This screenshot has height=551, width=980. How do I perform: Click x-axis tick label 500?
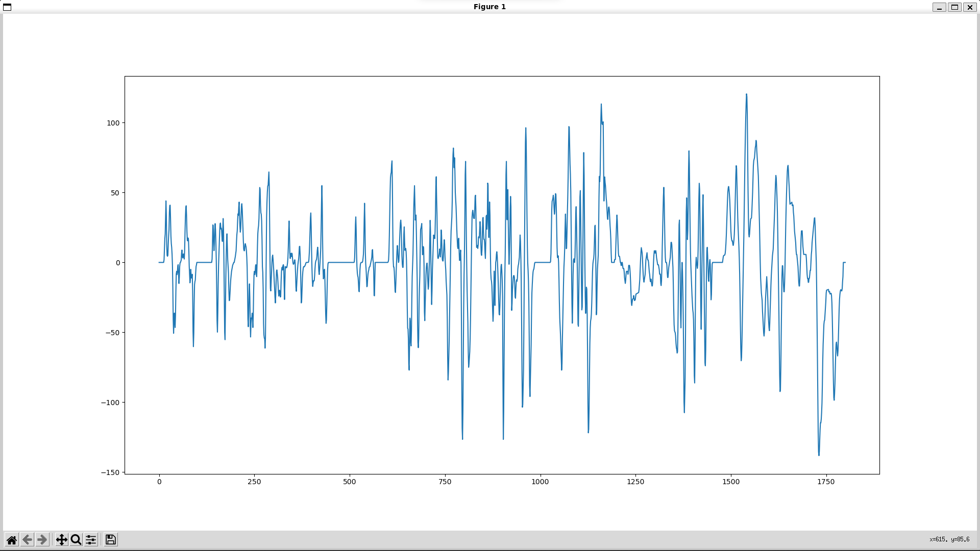click(350, 482)
